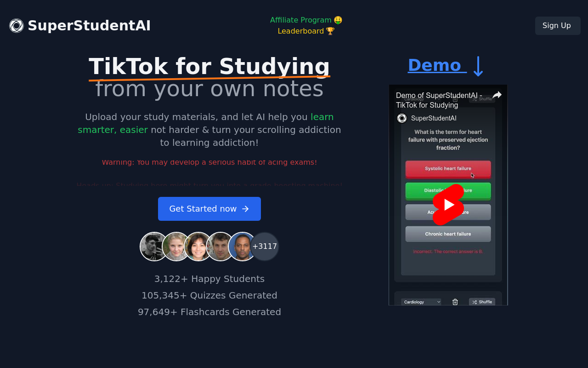Click the share arrow icon on video
The image size is (588, 368).
point(497,95)
